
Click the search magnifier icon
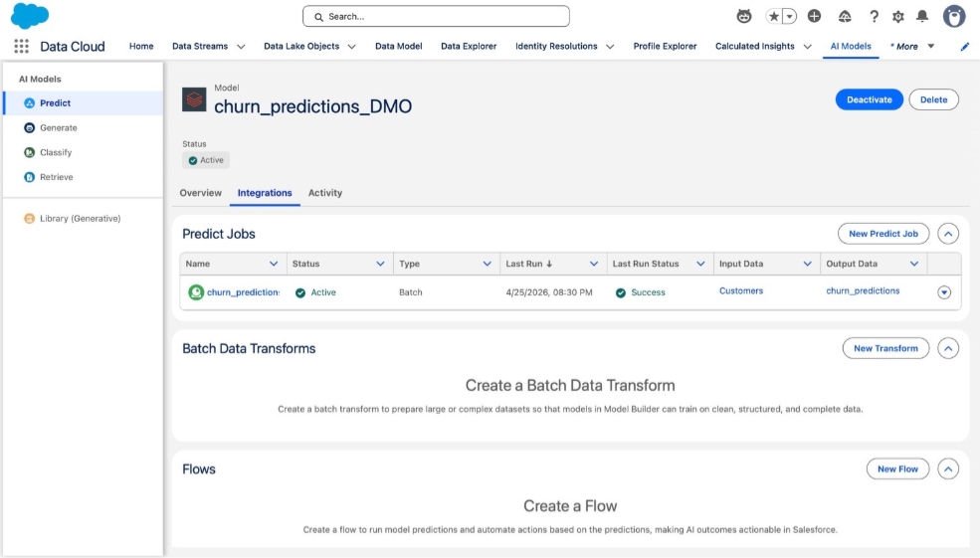(x=318, y=17)
